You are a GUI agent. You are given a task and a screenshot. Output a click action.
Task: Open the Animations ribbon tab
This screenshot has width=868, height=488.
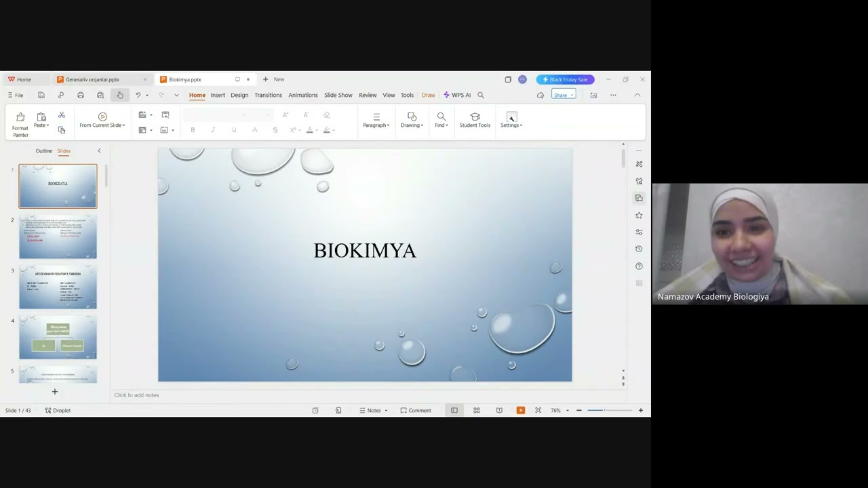coord(302,96)
